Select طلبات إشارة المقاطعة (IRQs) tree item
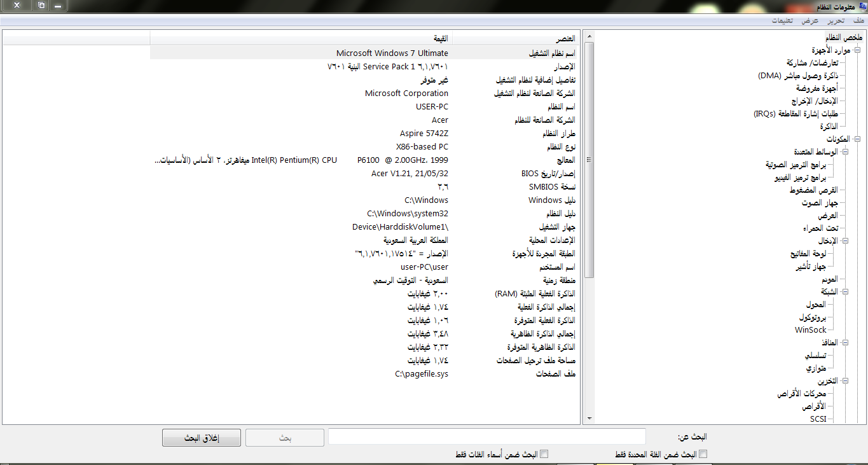 pos(796,114)
